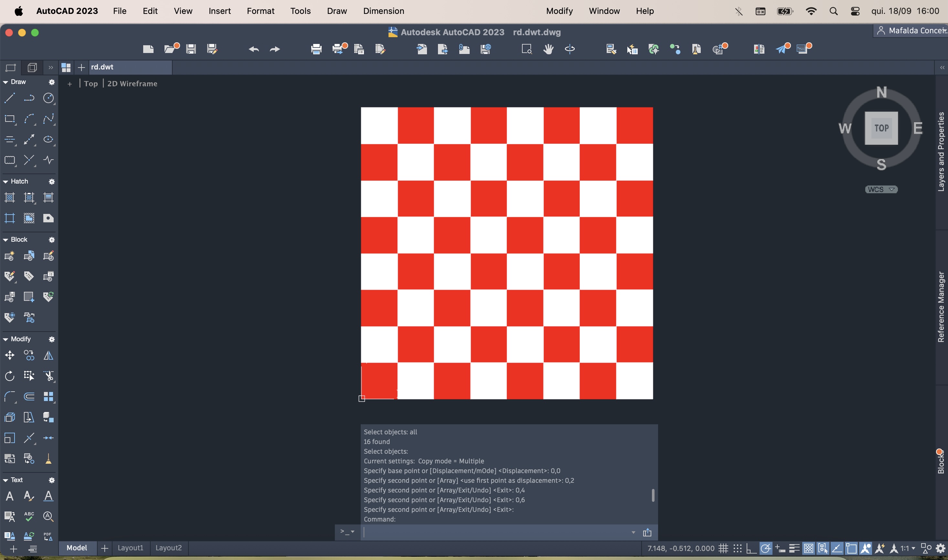Collapse the Draw panel section
948x560 pixels.
(x=6, y=82)
